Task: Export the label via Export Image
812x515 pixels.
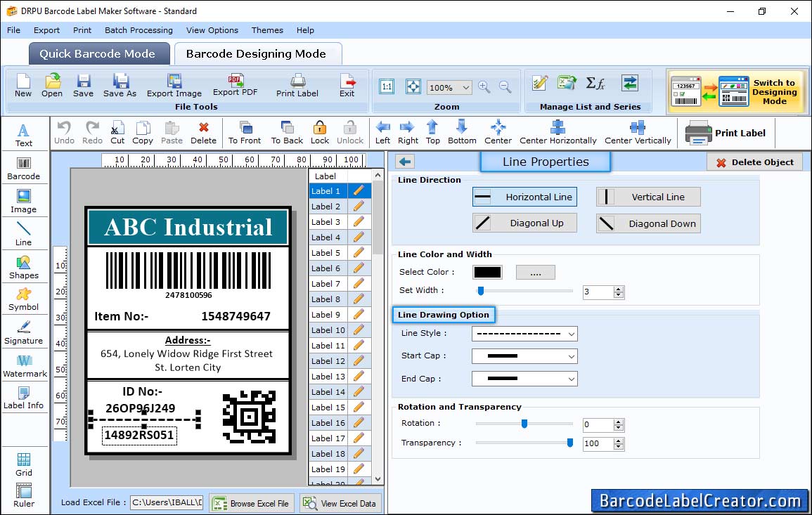Action: click(x=174, y=86)
